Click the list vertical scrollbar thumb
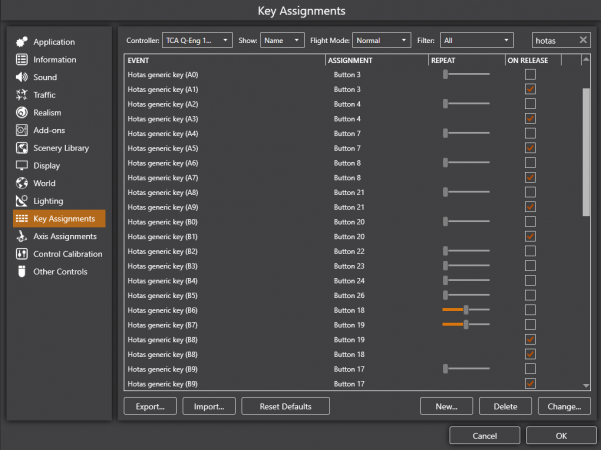 point(586,152)
